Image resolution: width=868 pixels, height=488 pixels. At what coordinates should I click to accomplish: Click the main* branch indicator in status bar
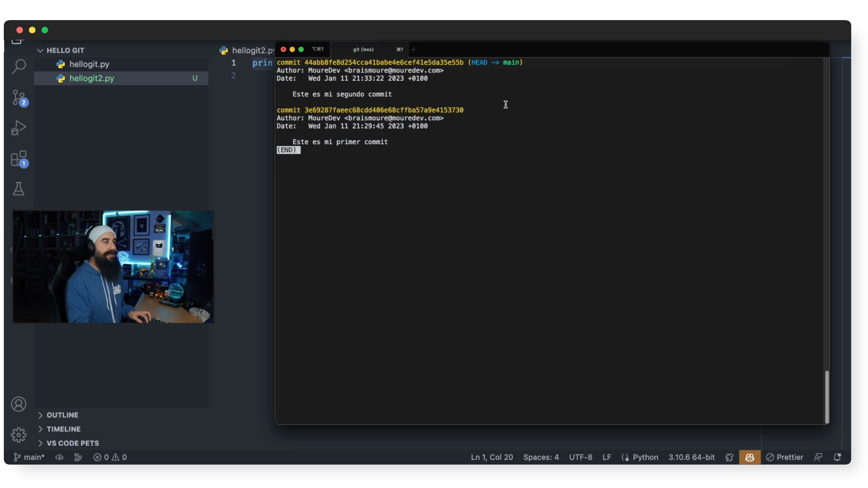[29, 457]
